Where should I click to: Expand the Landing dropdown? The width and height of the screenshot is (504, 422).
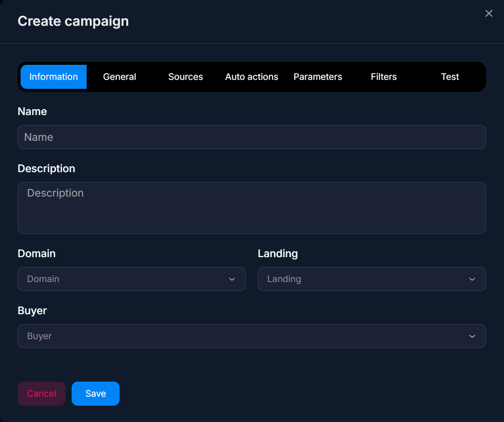coord(371,279)
